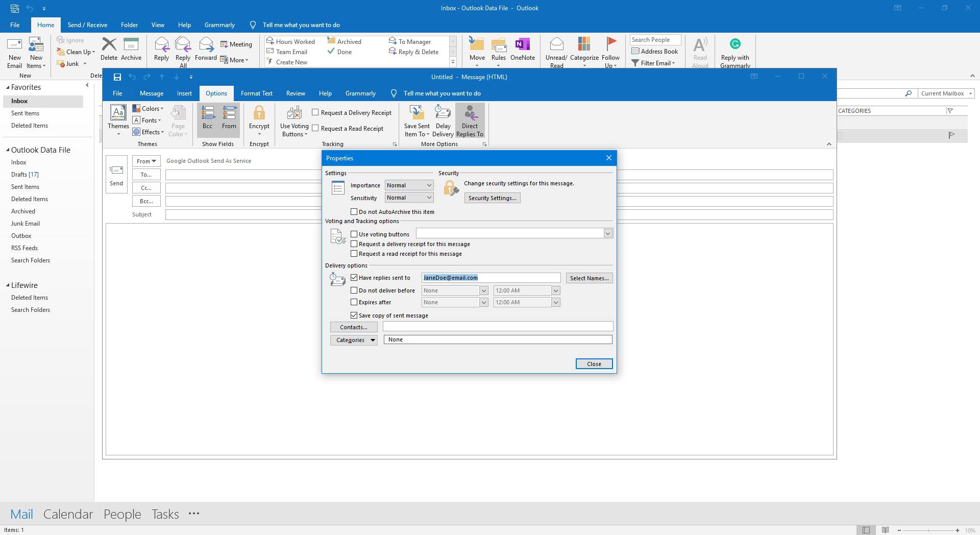Open the Send / Receive tab in Outlook

coord(87,25)
